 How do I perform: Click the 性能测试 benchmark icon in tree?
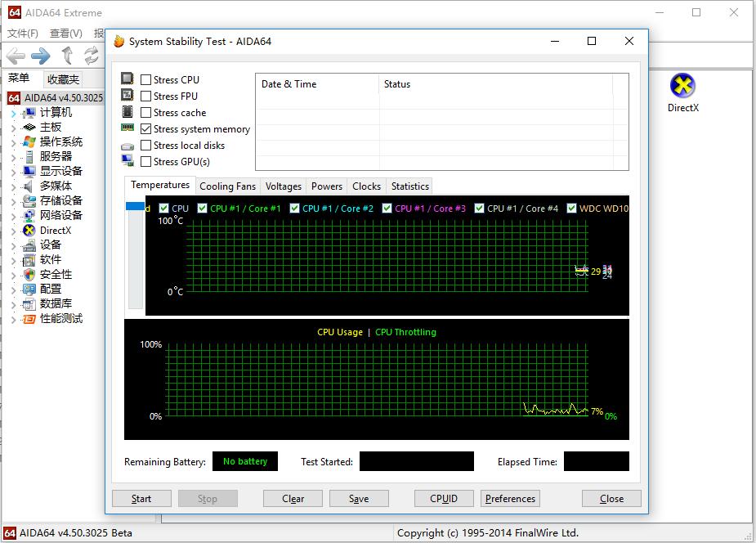(29, 319)
